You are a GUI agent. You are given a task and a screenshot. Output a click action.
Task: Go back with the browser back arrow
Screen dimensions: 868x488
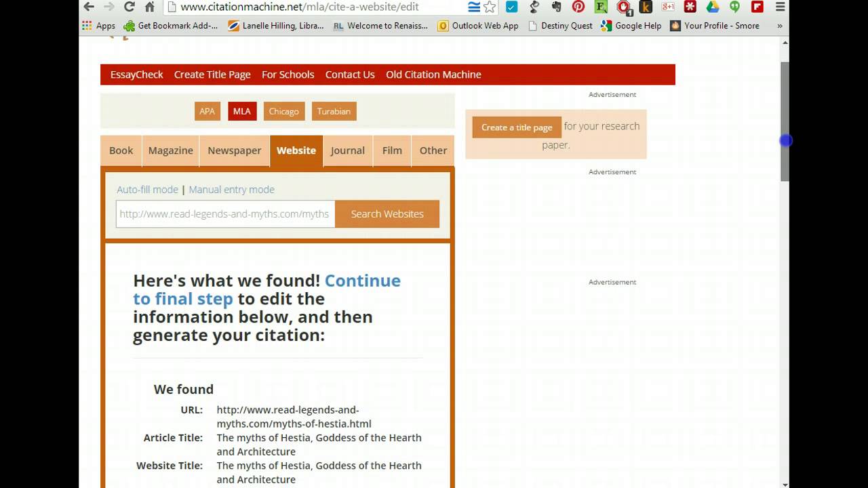point(89,7)
